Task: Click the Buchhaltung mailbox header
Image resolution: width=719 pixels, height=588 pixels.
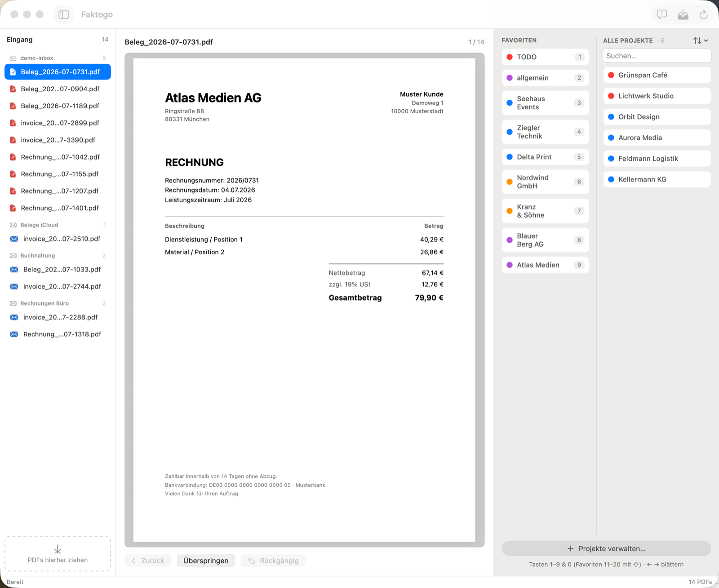Action: coord(58,255)
